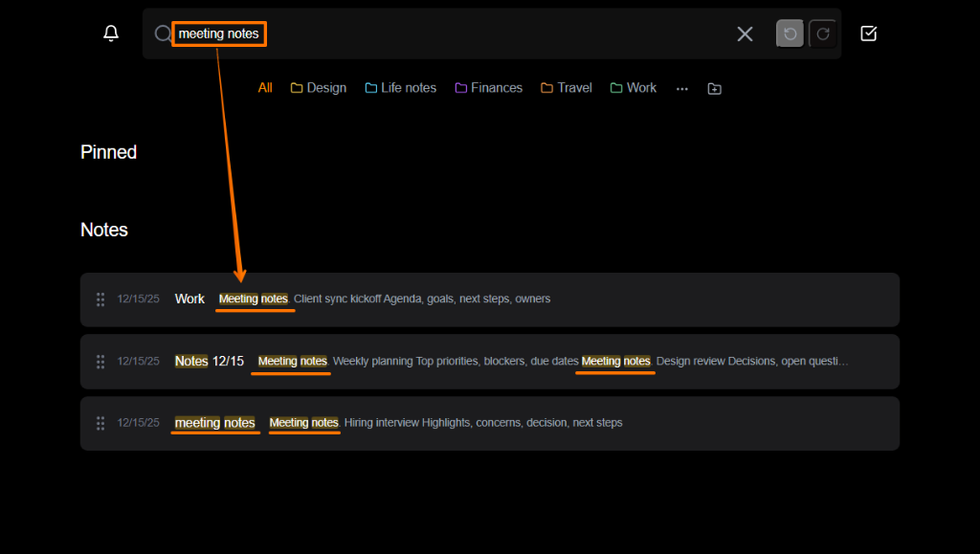This screenshot has width=980, height=554.
Task: Switch to the Design folder
Action: click(318, 87)
